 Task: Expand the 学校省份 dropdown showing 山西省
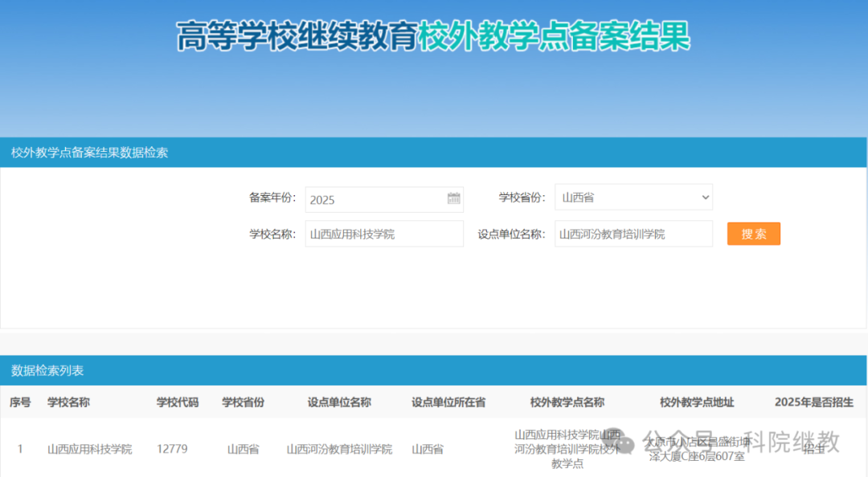pos(633,197)
